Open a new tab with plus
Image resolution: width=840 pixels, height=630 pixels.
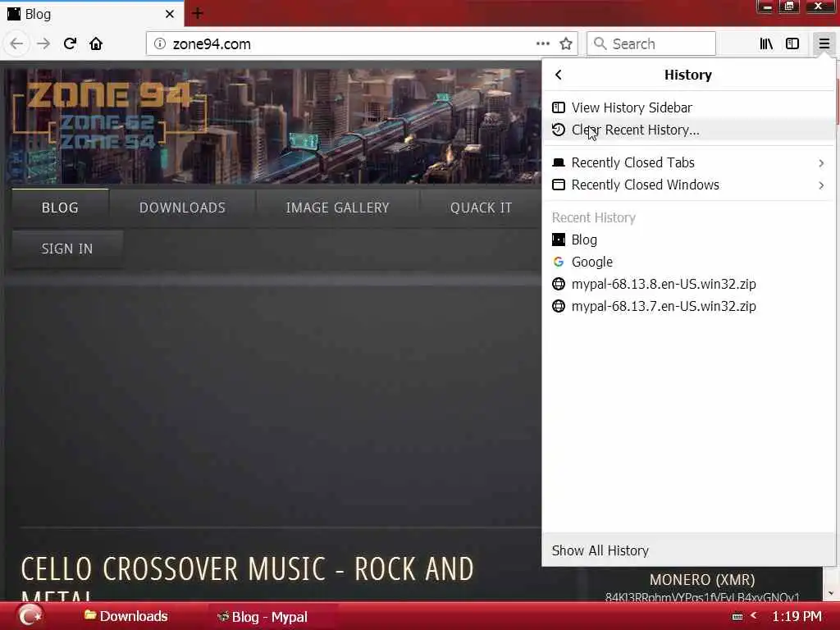click(198, 13)
